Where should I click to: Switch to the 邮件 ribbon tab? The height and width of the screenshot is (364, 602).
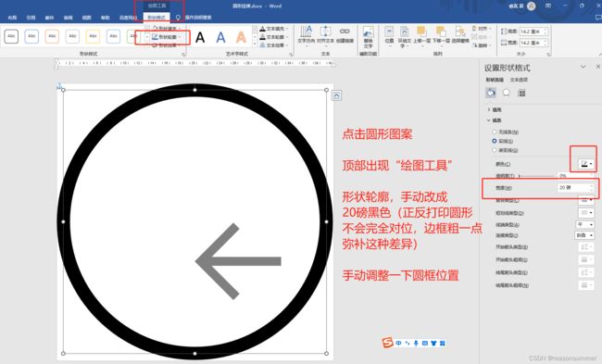tap(49, 18)
